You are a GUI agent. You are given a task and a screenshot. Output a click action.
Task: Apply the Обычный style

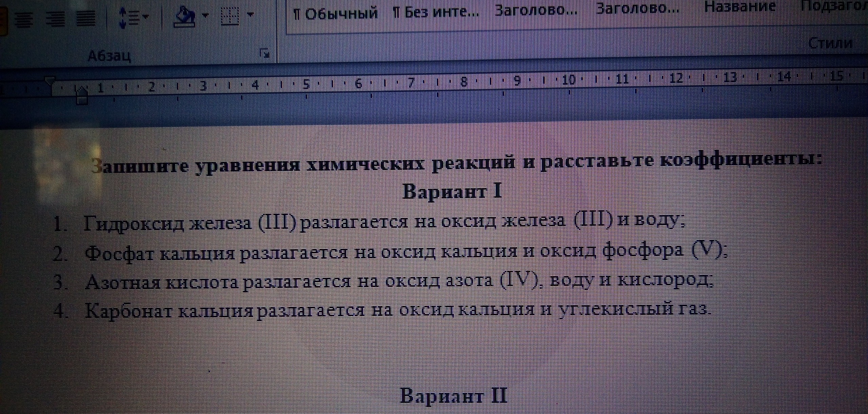[x=335, y=14]
